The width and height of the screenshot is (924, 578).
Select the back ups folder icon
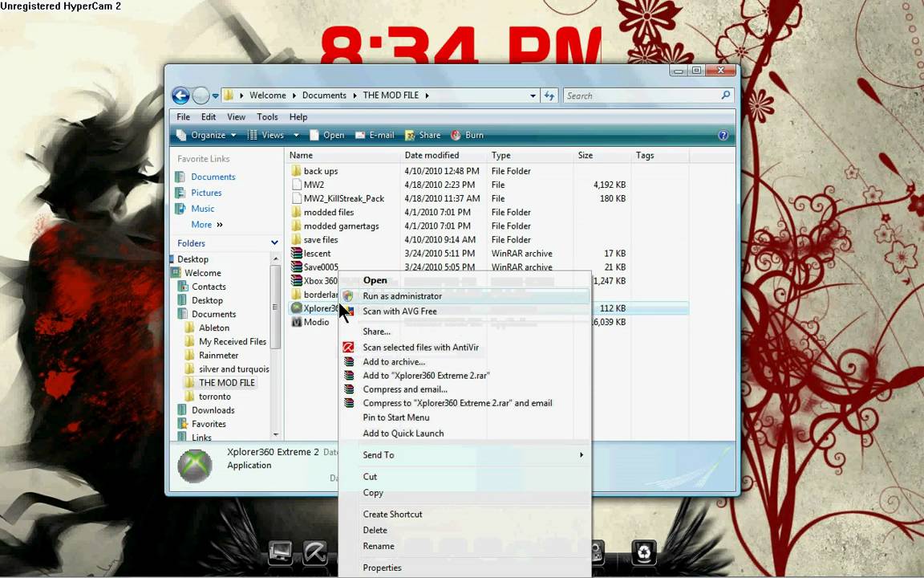297,170
